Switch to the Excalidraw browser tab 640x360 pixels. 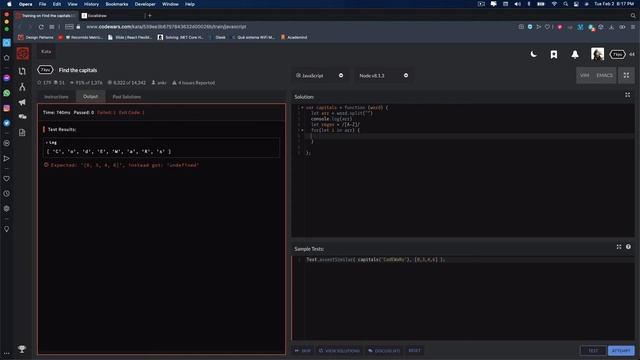[110, 16]
